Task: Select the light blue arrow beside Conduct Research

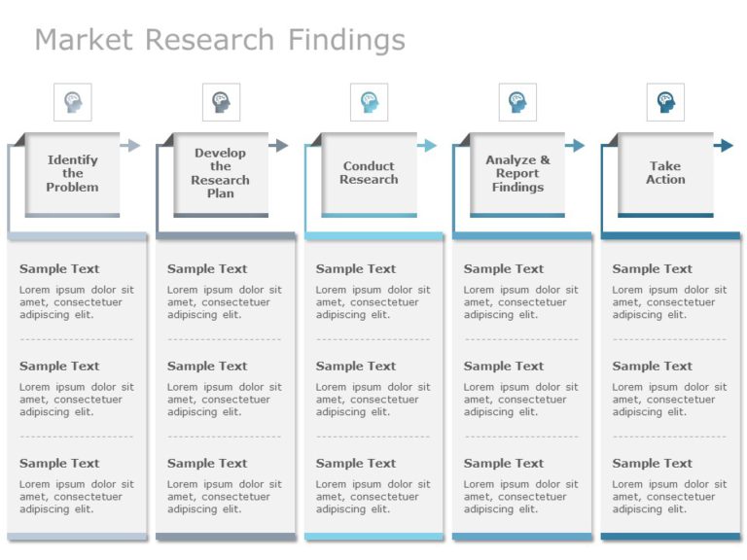Action: (x=428, y=146)
